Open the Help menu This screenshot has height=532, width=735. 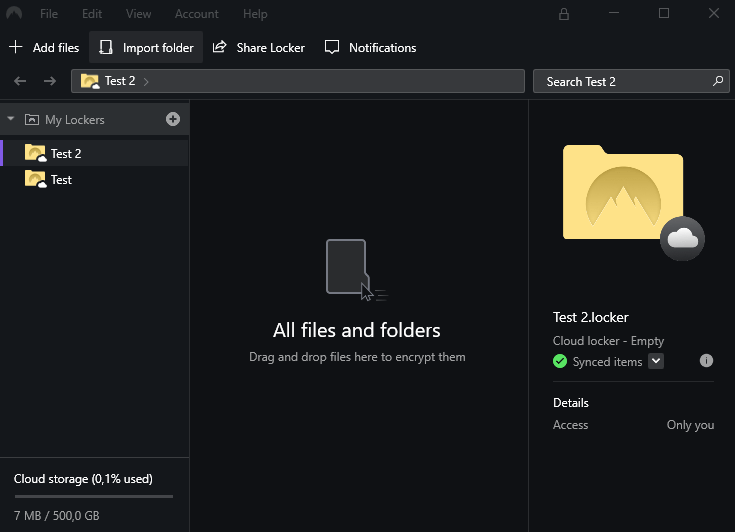(255, 14)
